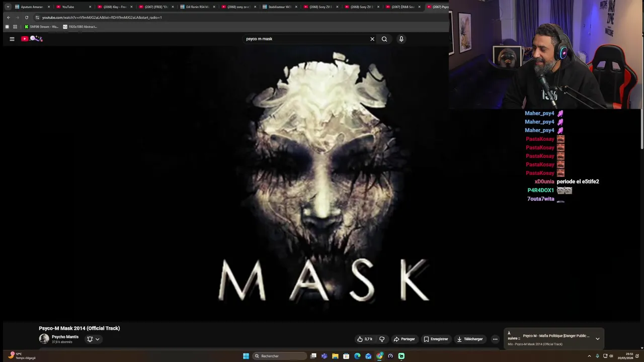644x362 pixels.
Task: Click the Partager share button
Action: (x=405, y=339)
